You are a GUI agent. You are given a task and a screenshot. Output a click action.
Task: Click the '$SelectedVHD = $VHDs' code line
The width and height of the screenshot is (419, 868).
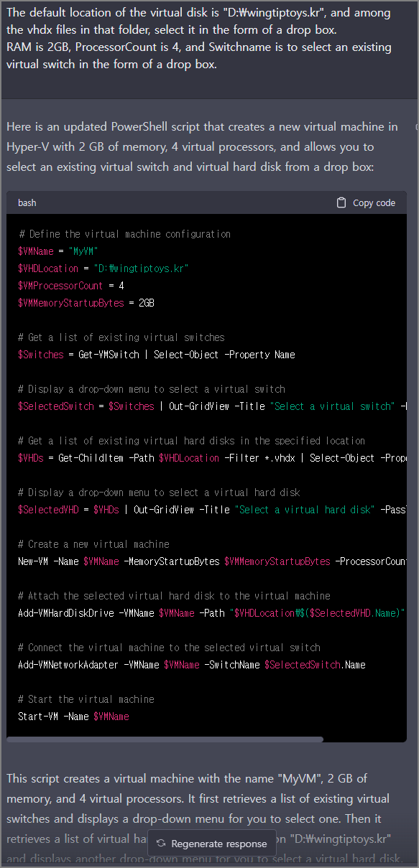[212, 510]
